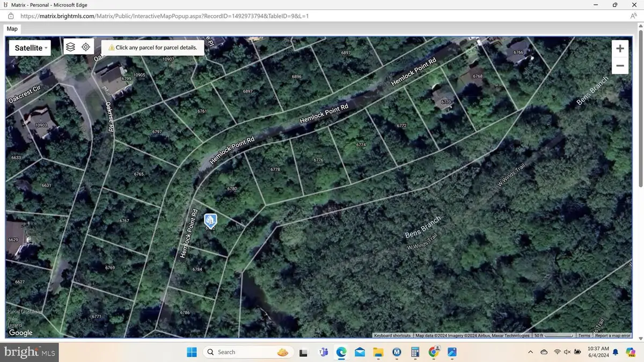This screenshot has height=362, width=644.
Task: Open the Satellite map type dropdown
Action: [30, 48]
